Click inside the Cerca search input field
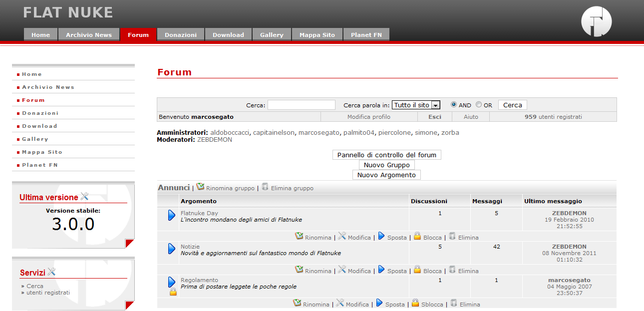The height and width of the screenshot is (311, 644). [x=301, y=105]
